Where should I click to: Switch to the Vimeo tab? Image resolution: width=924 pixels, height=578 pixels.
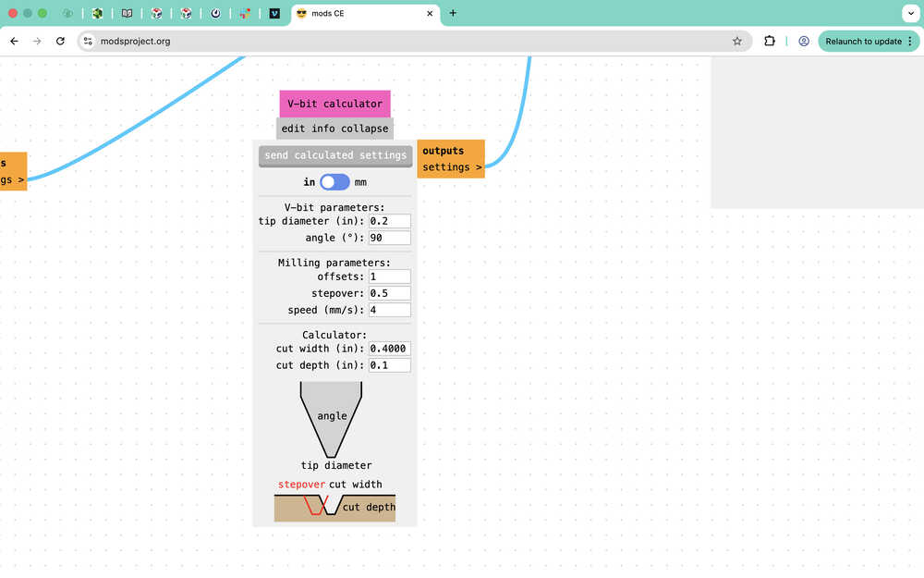[x=274, y=13]
